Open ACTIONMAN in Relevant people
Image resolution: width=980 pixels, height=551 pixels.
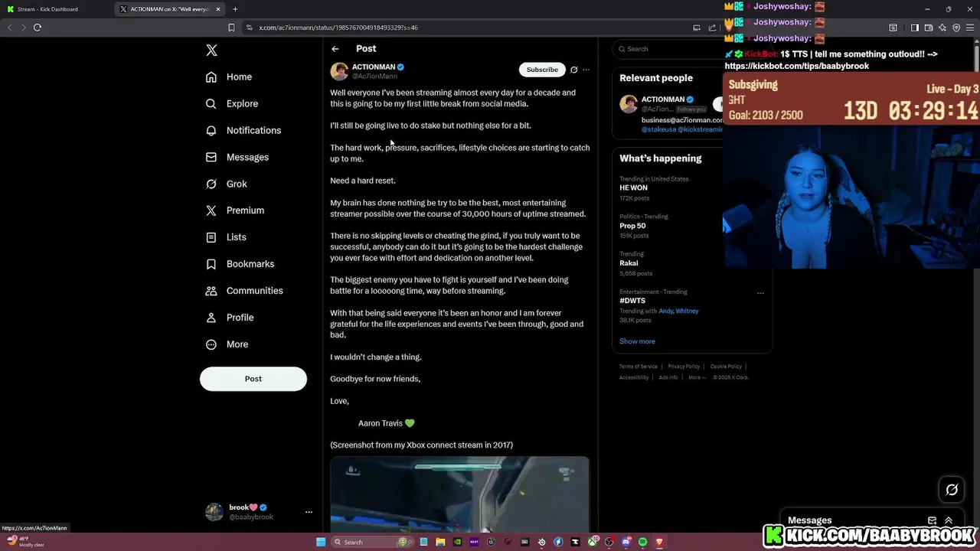coord(663,99)
